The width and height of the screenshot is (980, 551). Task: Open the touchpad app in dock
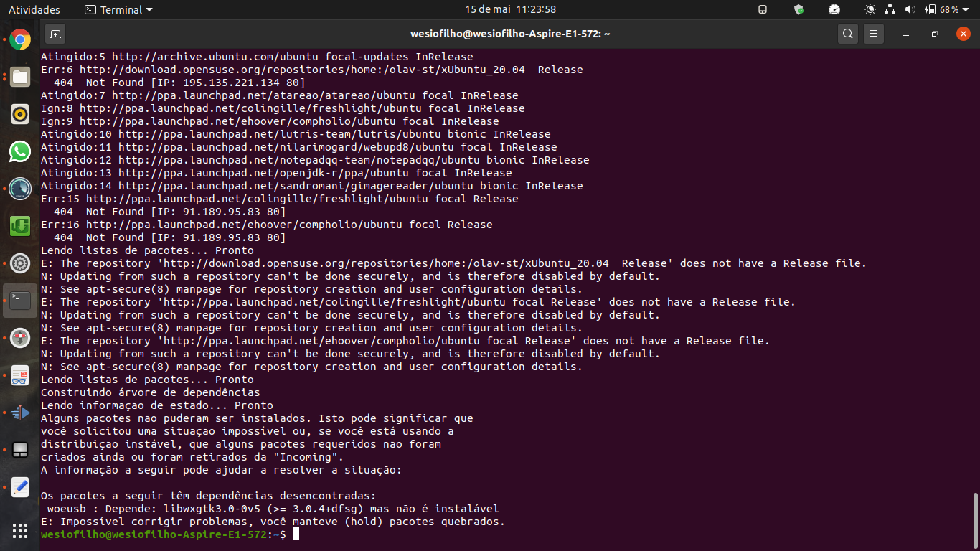click(x=20, y=450)
